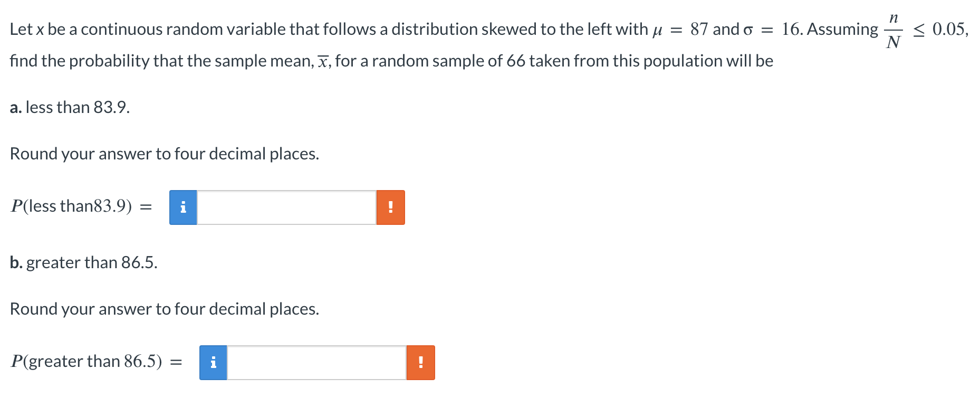Click the P(less than83.9) equals label

pos(82,206)
